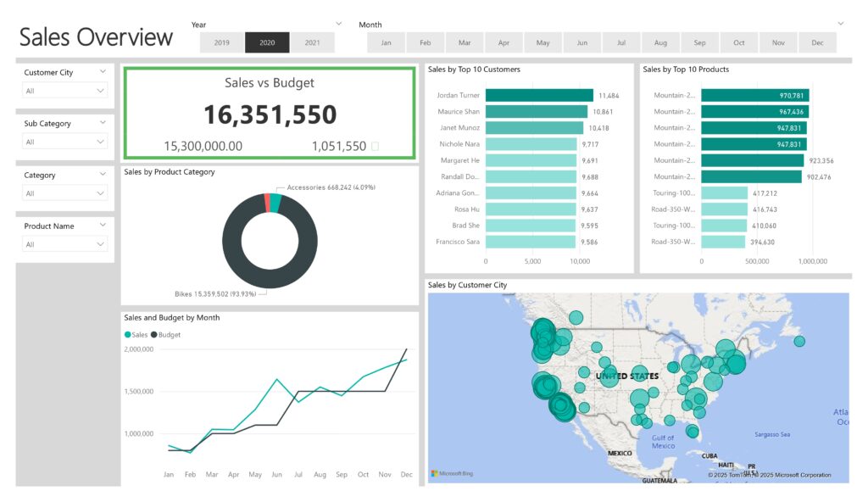The height and width of the screenshot is (502, 868).
Task: Click the Budget legend marker dot
Action: [x=154, y=335]
